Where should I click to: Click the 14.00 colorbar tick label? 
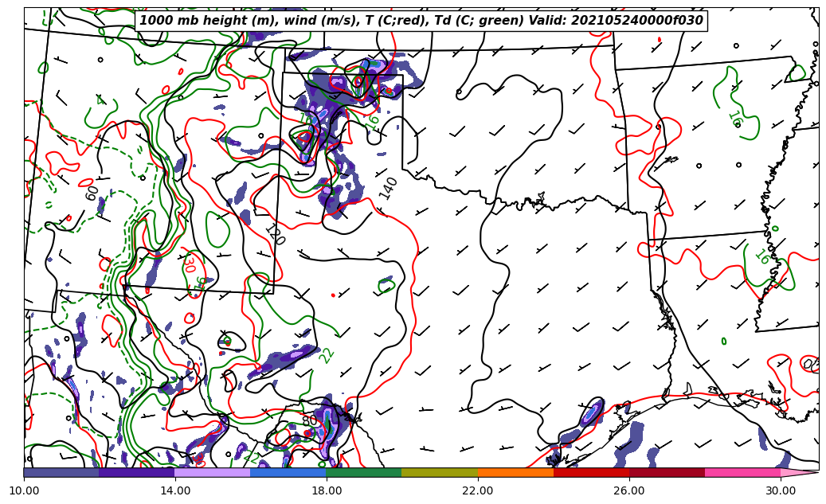click(175, 490)
